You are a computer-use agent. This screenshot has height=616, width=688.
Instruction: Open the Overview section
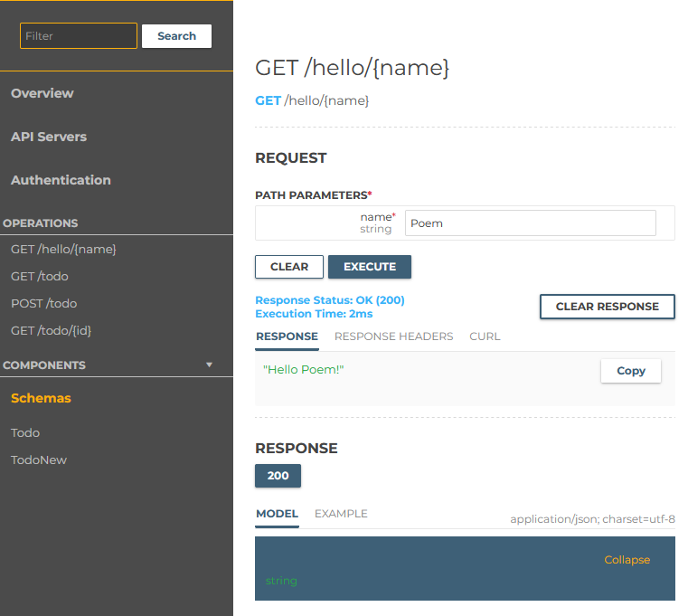[x=42, y=93]
